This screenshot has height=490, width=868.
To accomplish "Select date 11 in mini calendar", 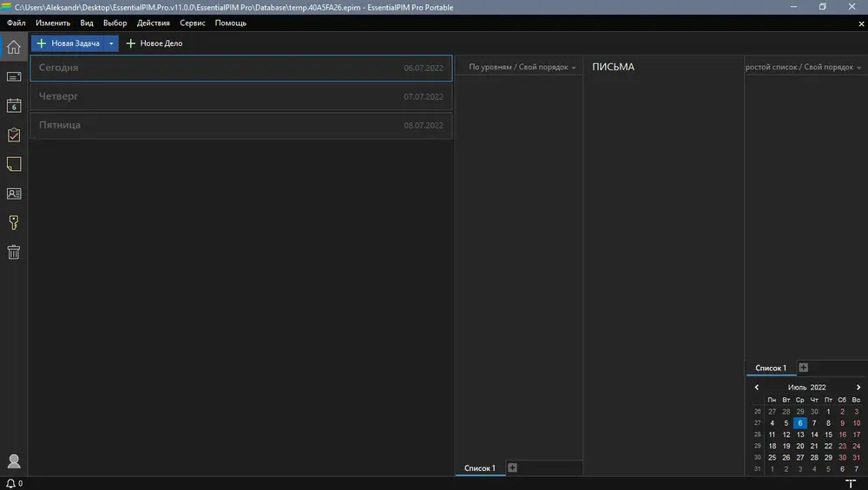I will 772,434.
